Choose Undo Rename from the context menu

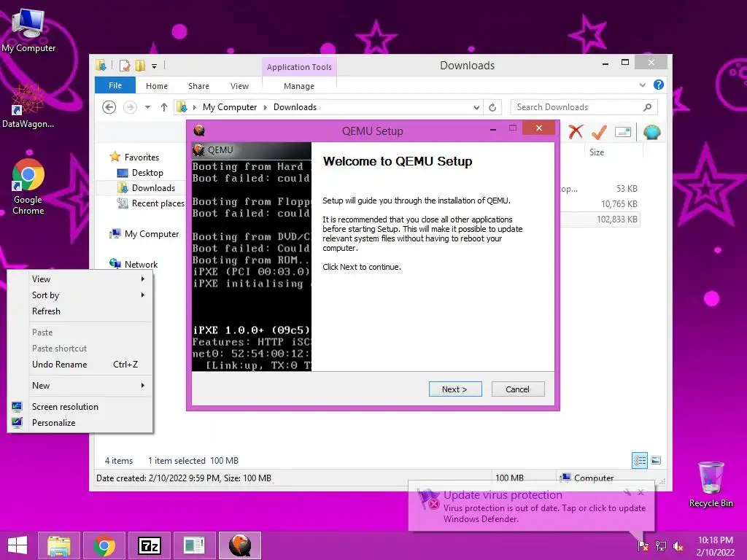[80, 365]
